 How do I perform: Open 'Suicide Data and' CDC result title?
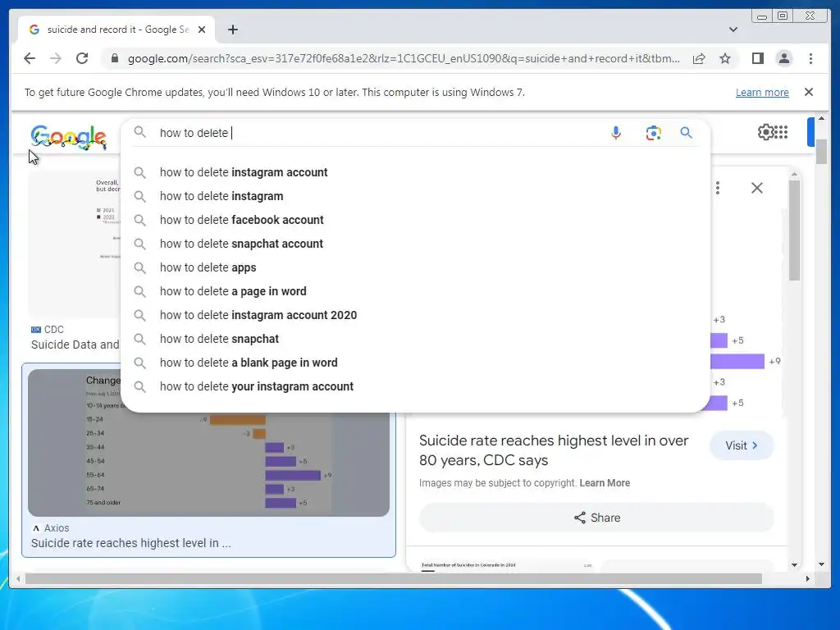tap(75, 345)
